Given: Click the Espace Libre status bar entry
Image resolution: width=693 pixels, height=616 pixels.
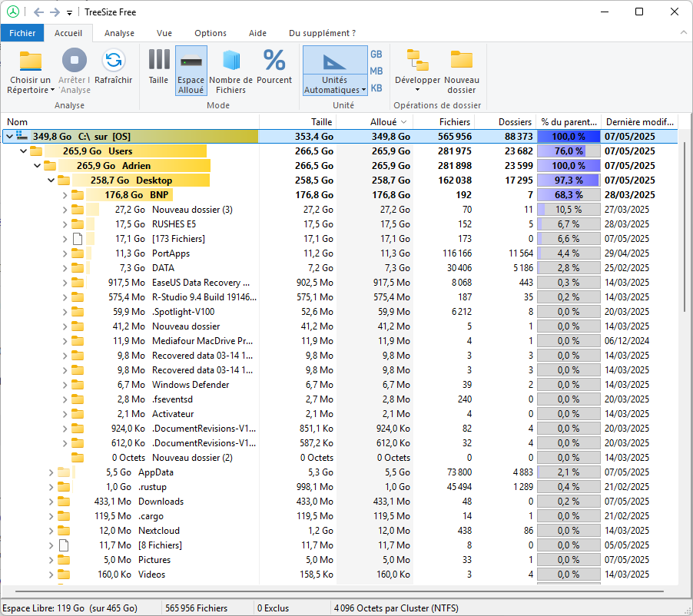Looking at the screenshot, I should 70,608.
